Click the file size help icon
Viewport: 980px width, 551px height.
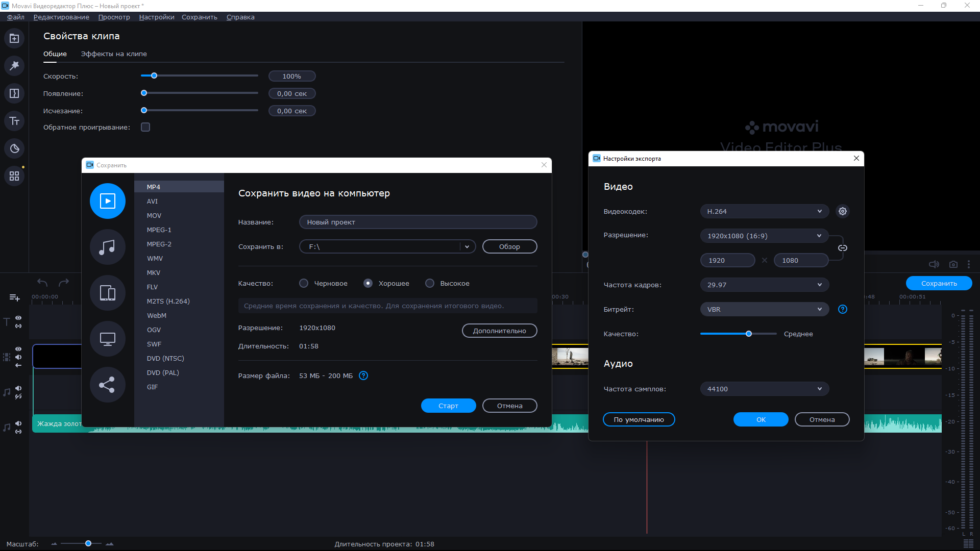363,376
